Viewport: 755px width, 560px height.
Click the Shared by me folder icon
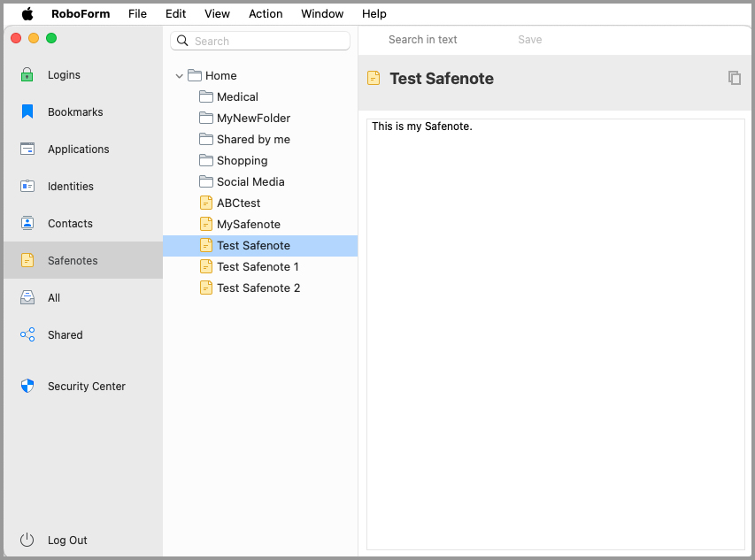point(206,139)
